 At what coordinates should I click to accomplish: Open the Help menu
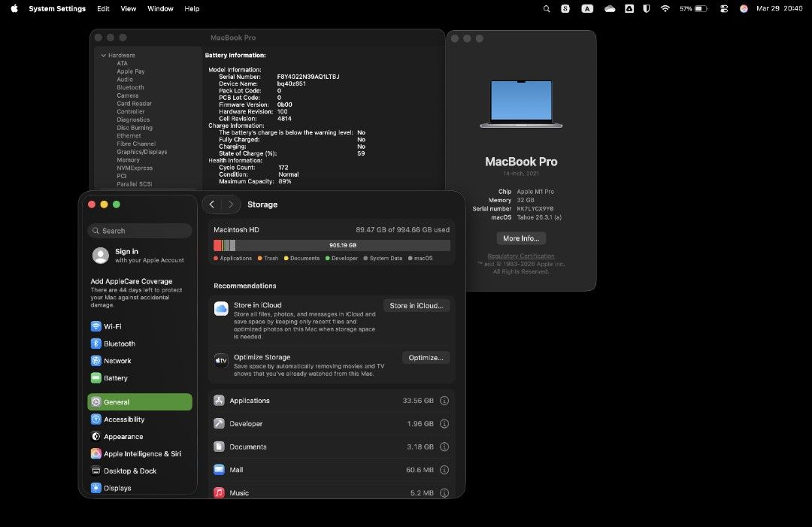pos(192,9)
